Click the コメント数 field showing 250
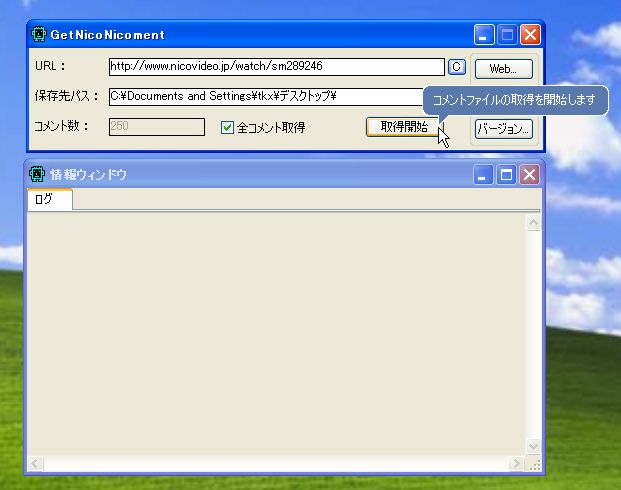 coord(157,127)
